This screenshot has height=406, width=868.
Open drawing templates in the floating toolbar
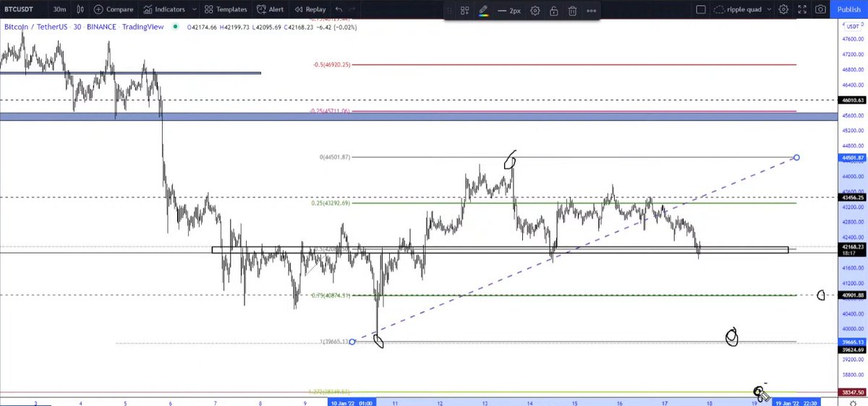click(x=466, y=11)
